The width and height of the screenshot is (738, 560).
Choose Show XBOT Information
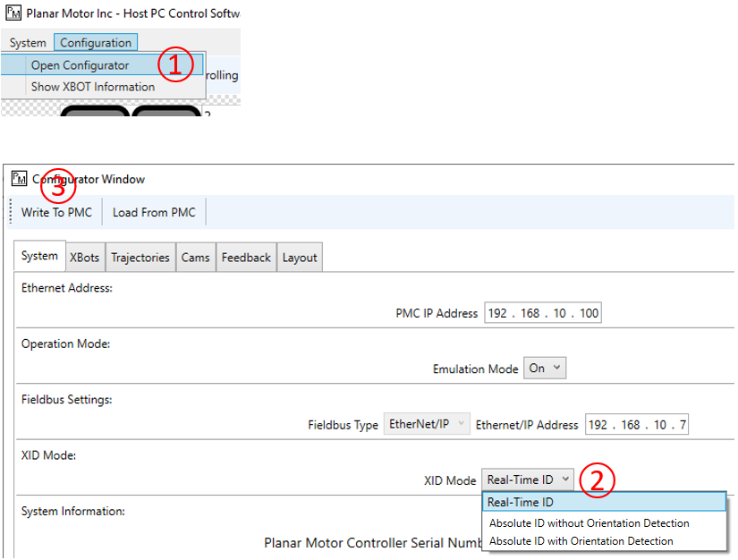92,87
